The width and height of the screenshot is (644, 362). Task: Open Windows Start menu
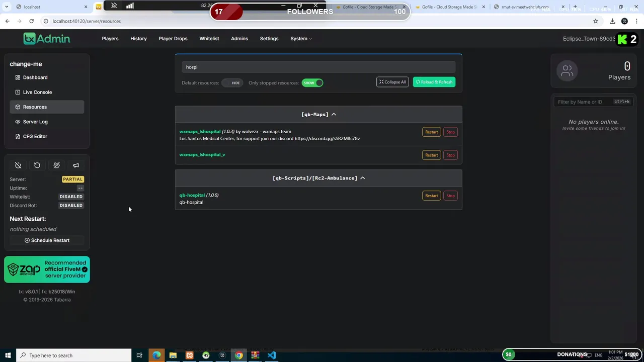pos(8,355)
